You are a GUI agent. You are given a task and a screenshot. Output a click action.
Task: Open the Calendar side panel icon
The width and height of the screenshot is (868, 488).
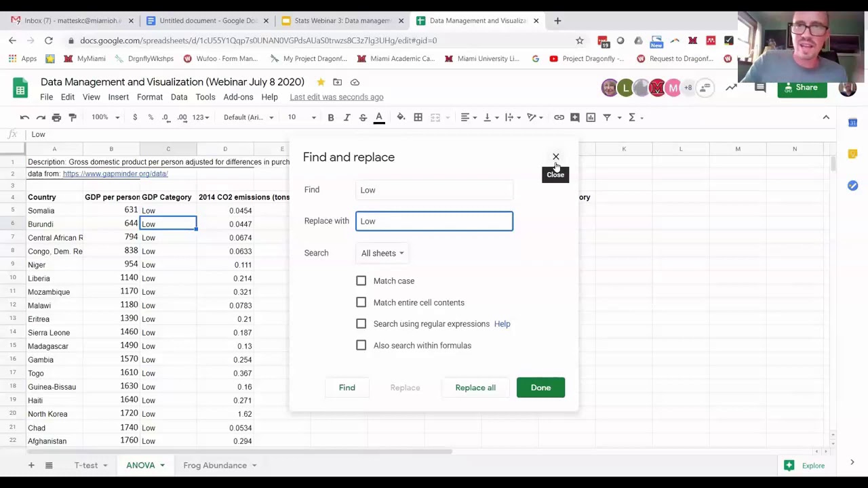click(x=852, y=123)
